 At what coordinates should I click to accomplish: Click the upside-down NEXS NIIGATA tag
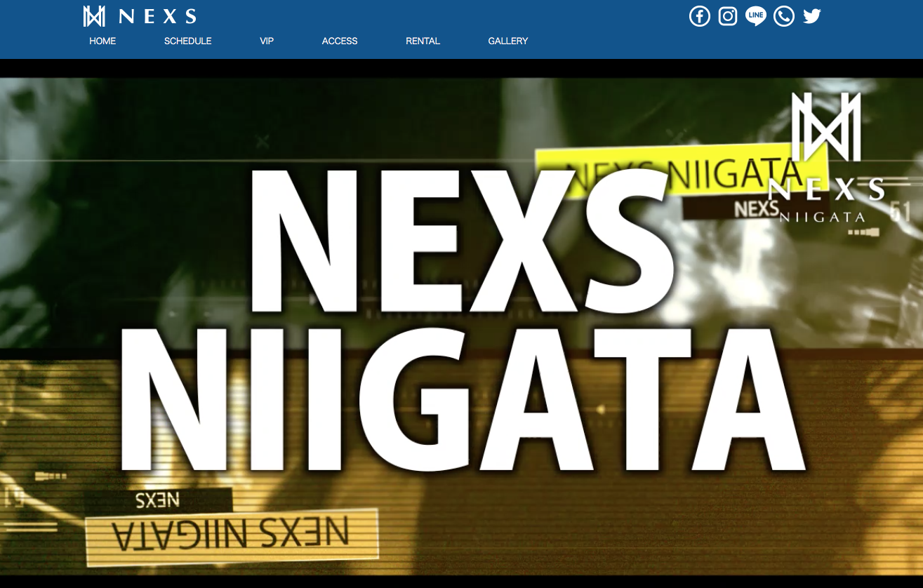click(x=232, y=532)
